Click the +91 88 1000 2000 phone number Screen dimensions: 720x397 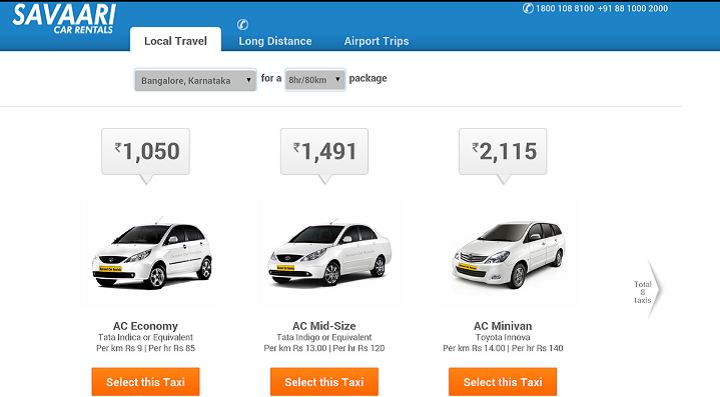click(x=633, y=8)
